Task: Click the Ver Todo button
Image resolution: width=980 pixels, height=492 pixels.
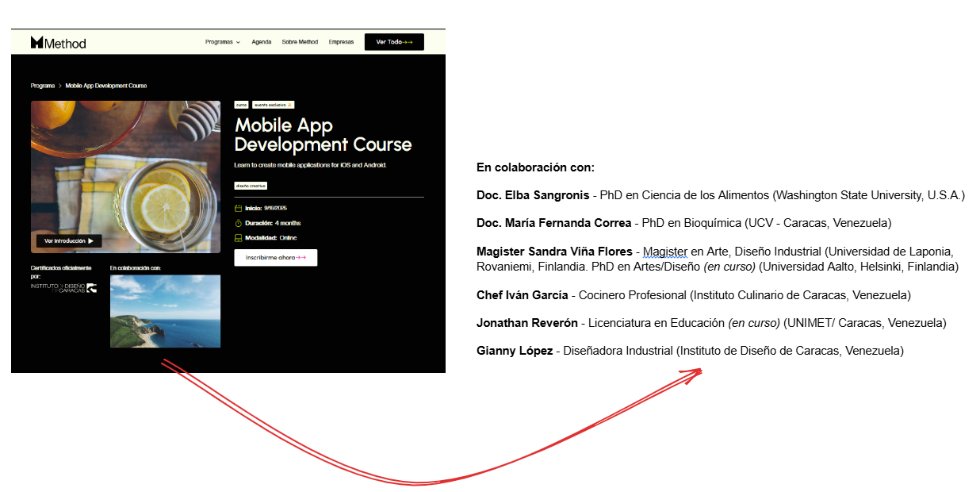Action: click(394, 42)
